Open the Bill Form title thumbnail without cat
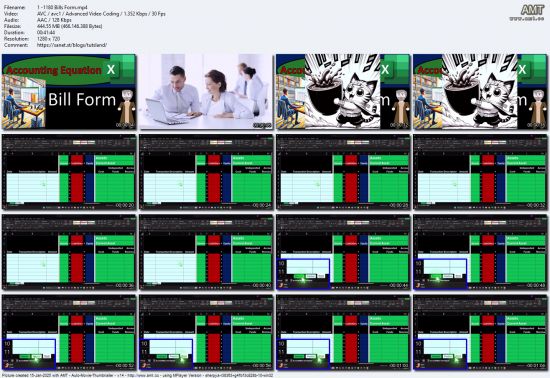This screenshot has width=550, height=378. click(69, 92)
